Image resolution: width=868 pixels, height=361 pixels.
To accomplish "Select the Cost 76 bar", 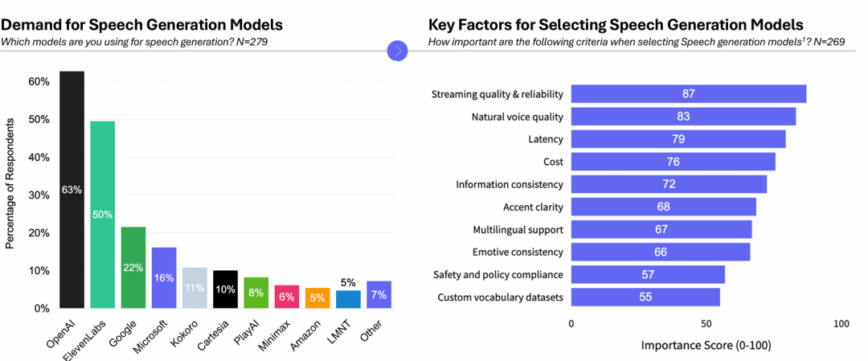I will pos(674,162).
